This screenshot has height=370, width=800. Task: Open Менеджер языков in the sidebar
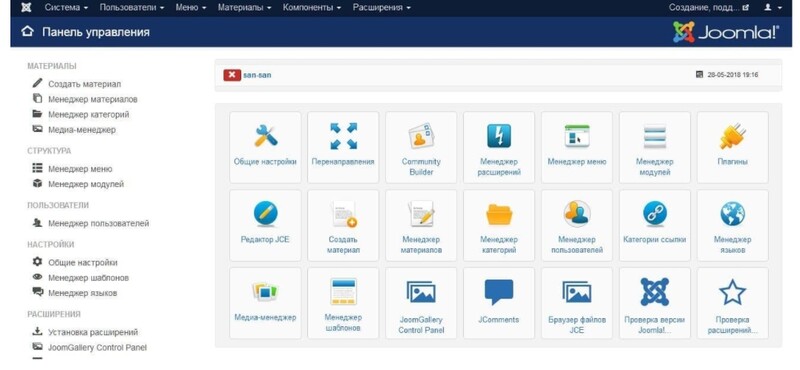click(75, 293)
